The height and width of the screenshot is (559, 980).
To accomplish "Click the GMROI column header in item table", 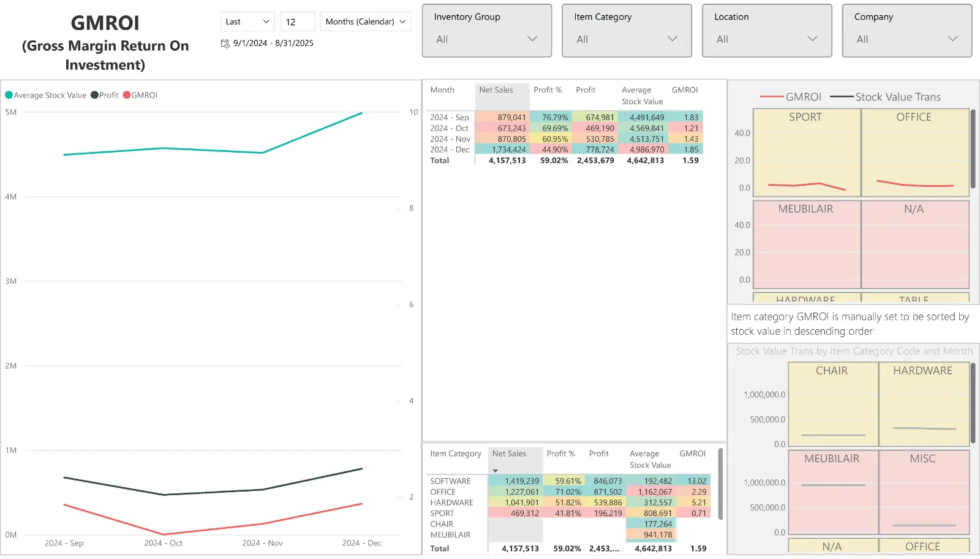I will (x=692, y=454).
